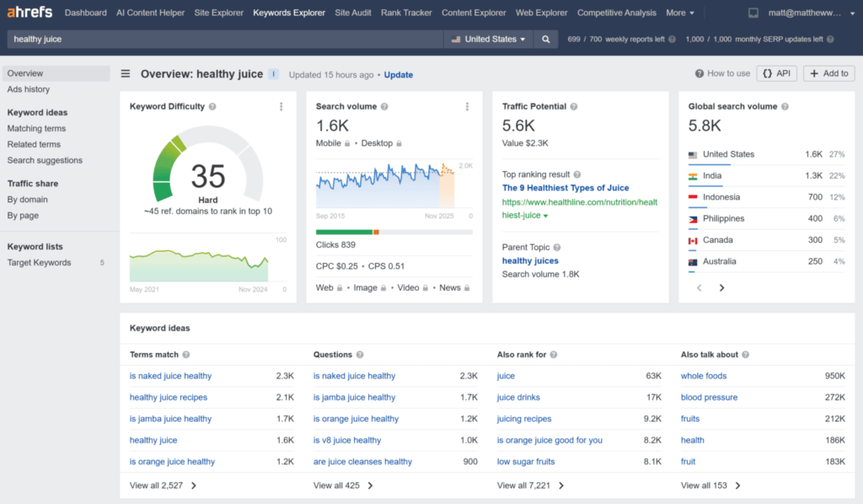This screenshot has height=504, width=863.
Task: Expand View all 7,221 also rank for
Action: [x=531, y=485]
